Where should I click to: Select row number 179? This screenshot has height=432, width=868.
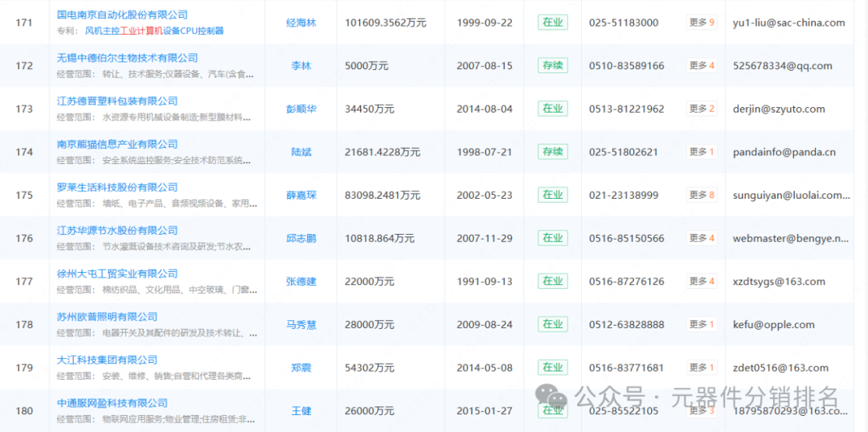(24, 368)
